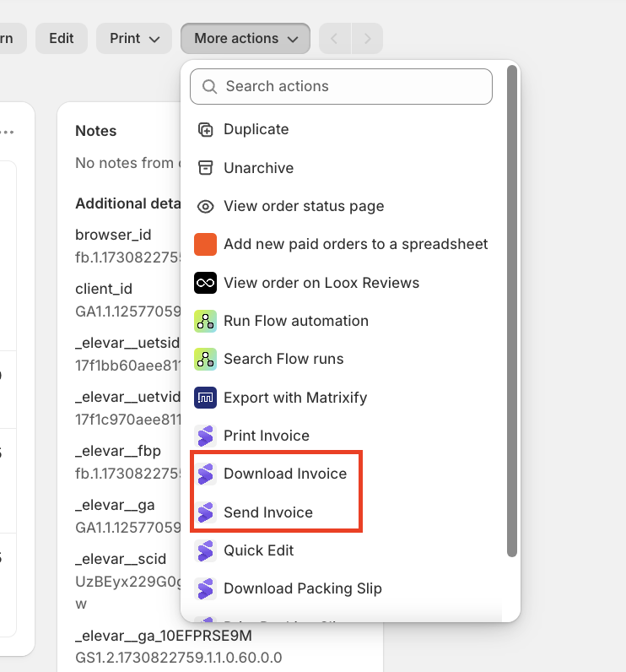Screen dimensions: 626x672
Task: Click the Duplicate icon in the actions menu
Action: click(205, 130)
